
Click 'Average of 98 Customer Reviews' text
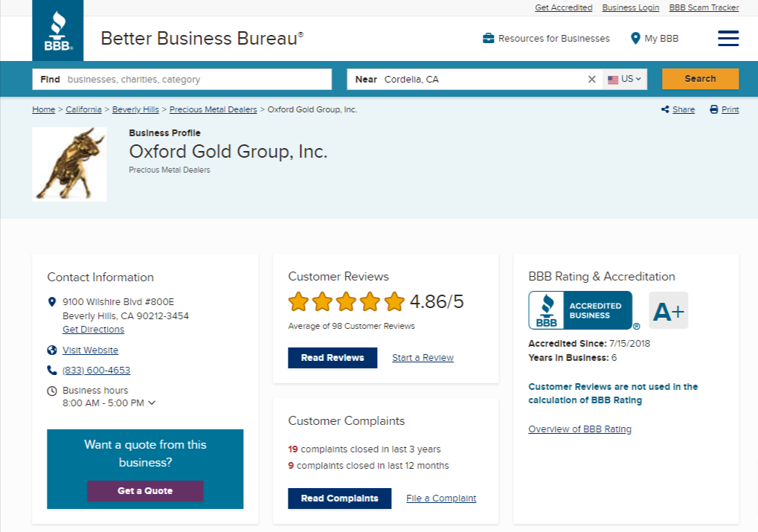[351, 326]
